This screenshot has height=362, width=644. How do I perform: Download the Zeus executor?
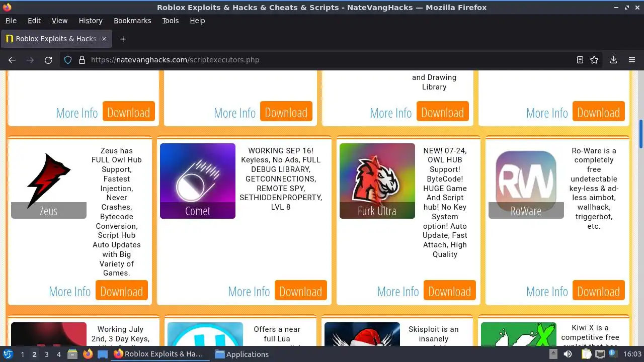click(122, 291)
